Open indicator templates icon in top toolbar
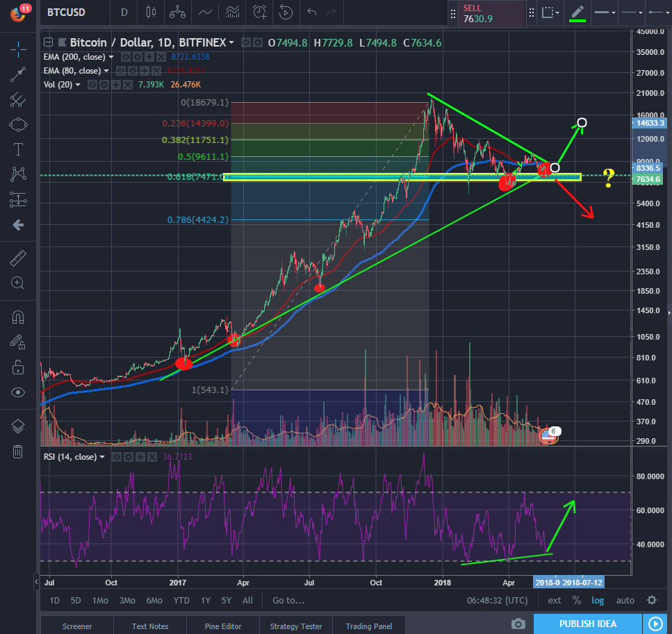This screenshot has width=672, height=634. (232, 12)
